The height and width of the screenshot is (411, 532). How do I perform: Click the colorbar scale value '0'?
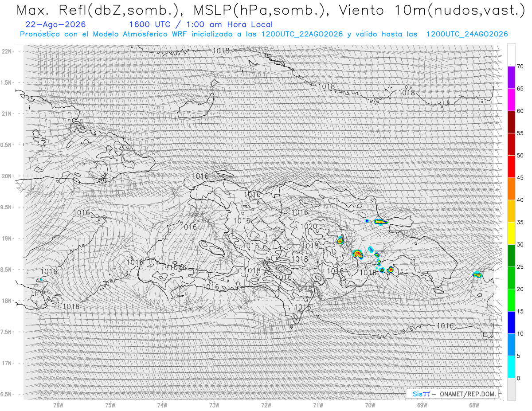click(x=518, y=378)
